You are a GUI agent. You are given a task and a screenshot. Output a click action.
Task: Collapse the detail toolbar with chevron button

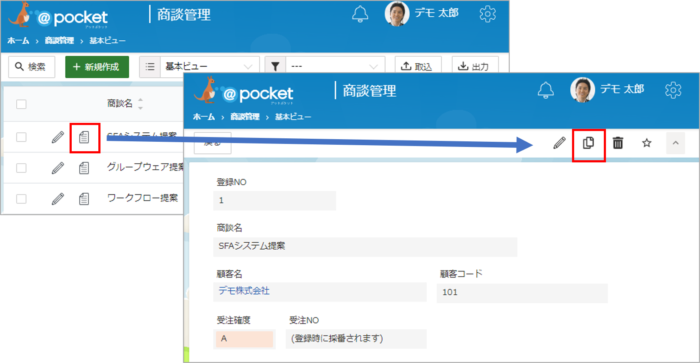tap(675, 143)
